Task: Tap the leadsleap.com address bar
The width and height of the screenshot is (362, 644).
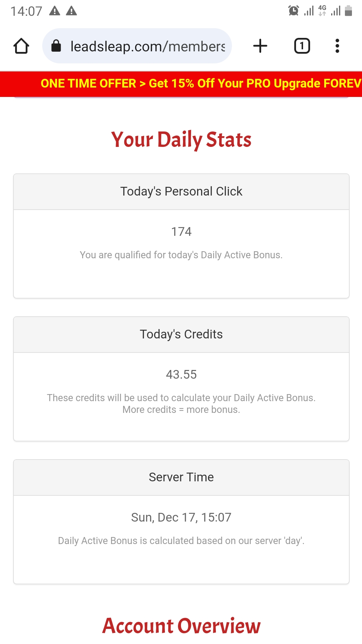Action: pyautogui.click(x=147, y=46)
